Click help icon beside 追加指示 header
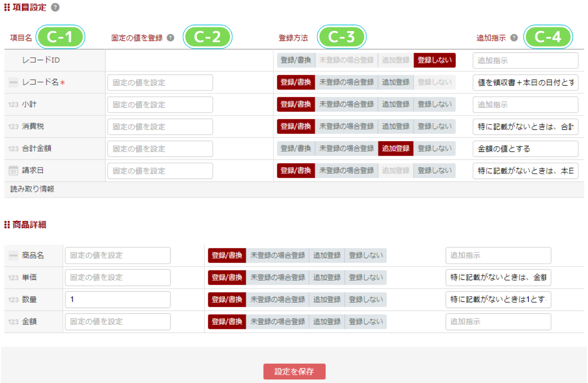 514,38
